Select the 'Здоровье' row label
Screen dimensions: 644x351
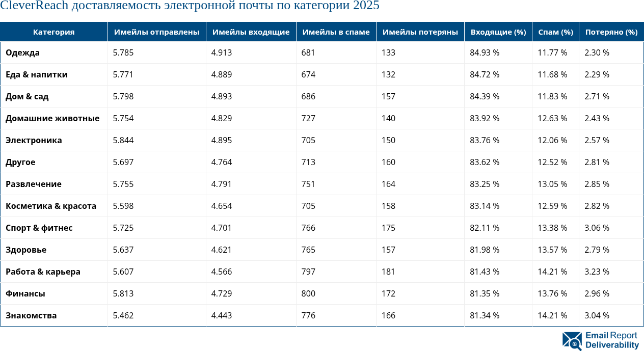click(x=26, y=250)
